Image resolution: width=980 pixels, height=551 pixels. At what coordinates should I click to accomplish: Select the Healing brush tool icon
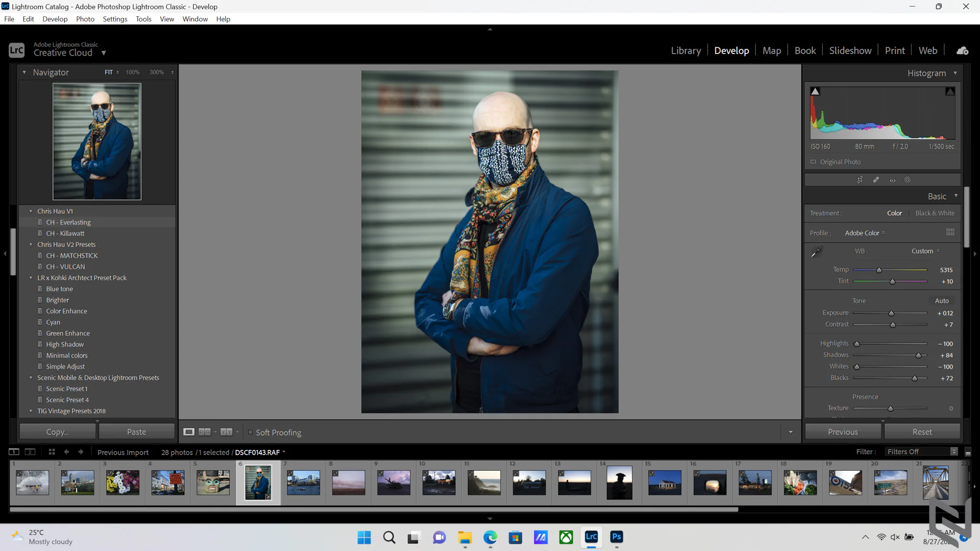pyautogui.click(x=876, y=180)
